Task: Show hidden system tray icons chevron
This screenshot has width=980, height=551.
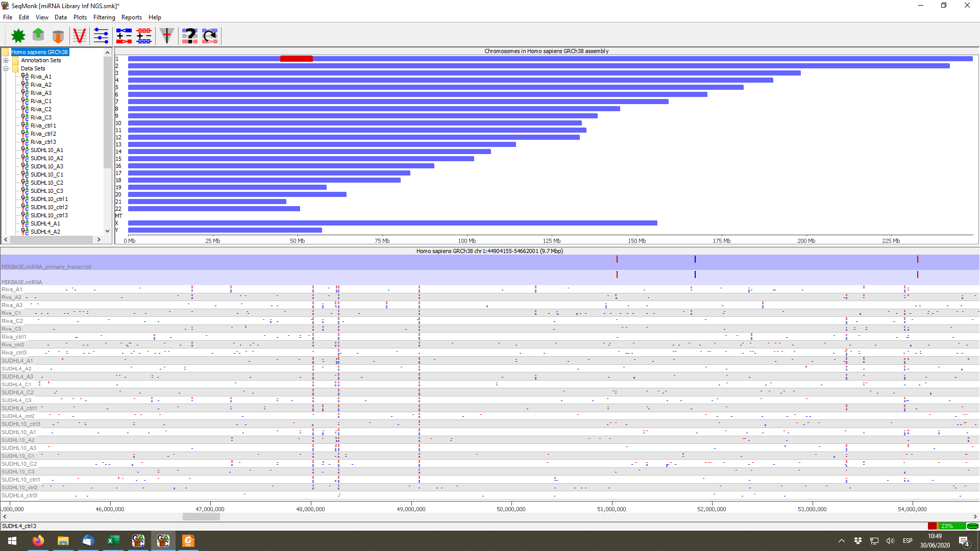Action: click(842, 541)
